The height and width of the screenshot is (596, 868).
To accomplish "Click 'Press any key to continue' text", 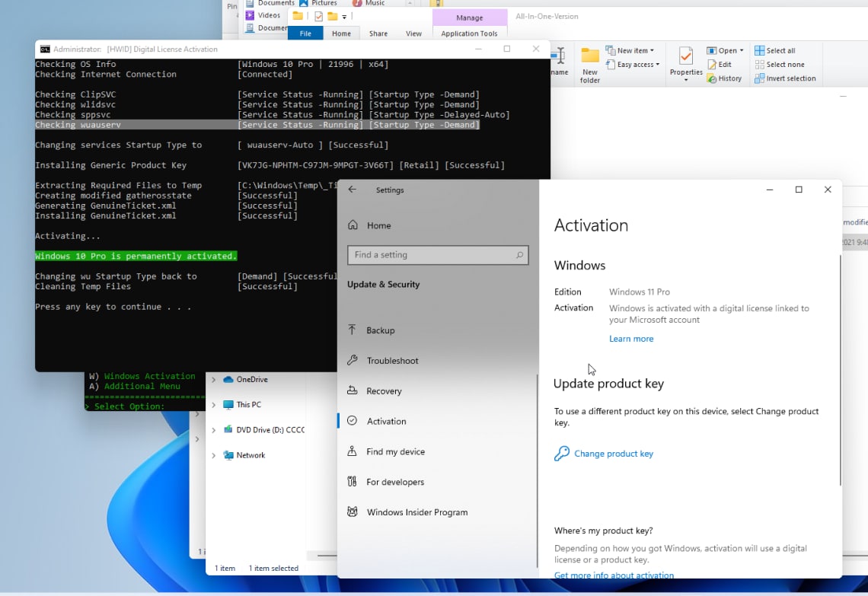I will pyautogui.click(x=113, y=307).
